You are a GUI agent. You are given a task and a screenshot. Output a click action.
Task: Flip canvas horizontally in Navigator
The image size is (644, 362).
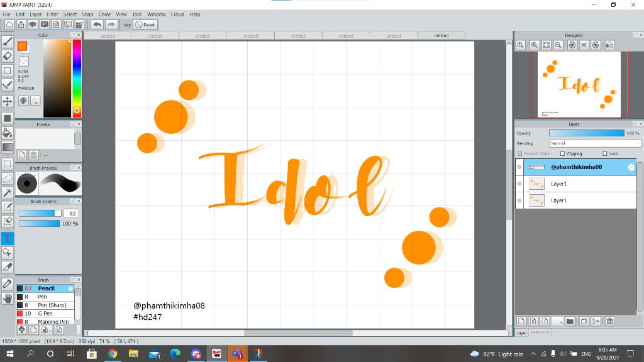click(610, 45)
